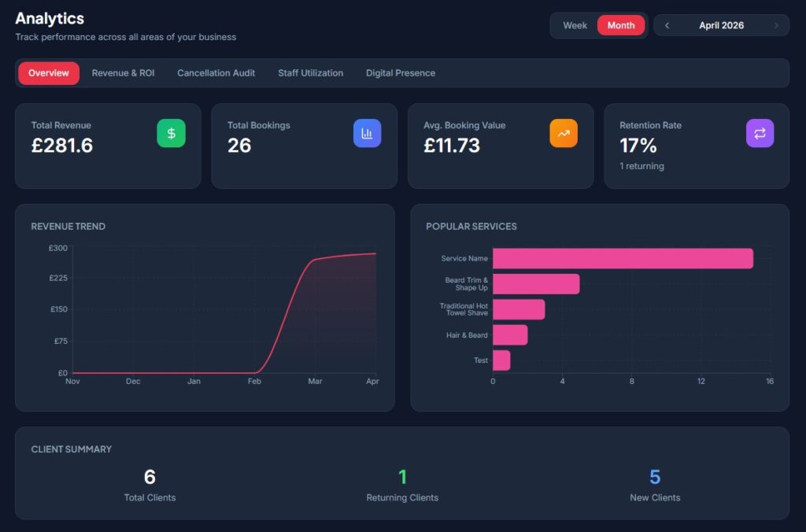Viewport: 806px width, 532px height.
Task: Open the Overview tab
Action: click(x=49, y=73)
